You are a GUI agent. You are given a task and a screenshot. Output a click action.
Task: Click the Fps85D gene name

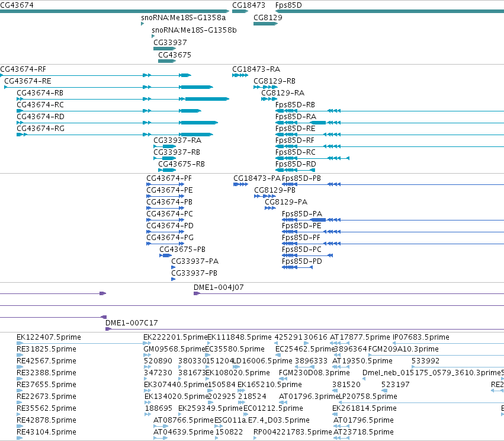pyautogui.click(x=288, y=5)
